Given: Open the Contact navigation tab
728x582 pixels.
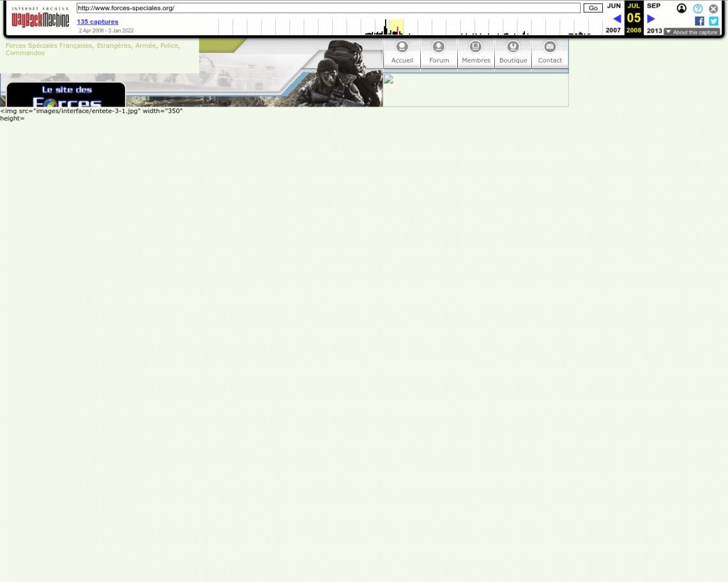Looking at the screenshot, I should [550, 54].
